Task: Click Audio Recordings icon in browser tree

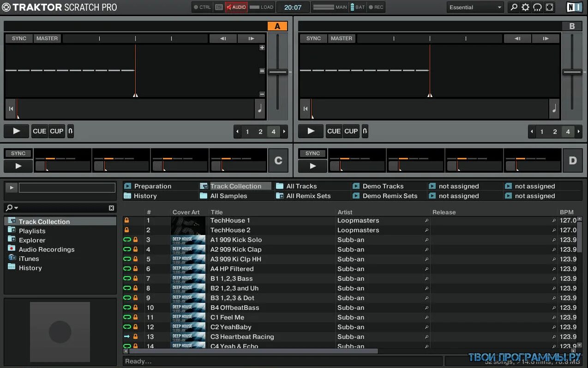Action: pos(12,249)
